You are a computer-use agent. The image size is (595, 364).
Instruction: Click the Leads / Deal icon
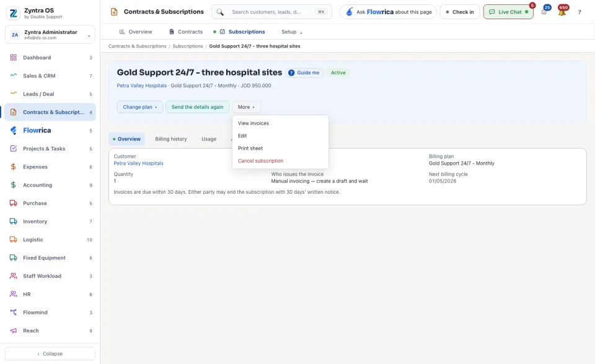tap(13, 93)
